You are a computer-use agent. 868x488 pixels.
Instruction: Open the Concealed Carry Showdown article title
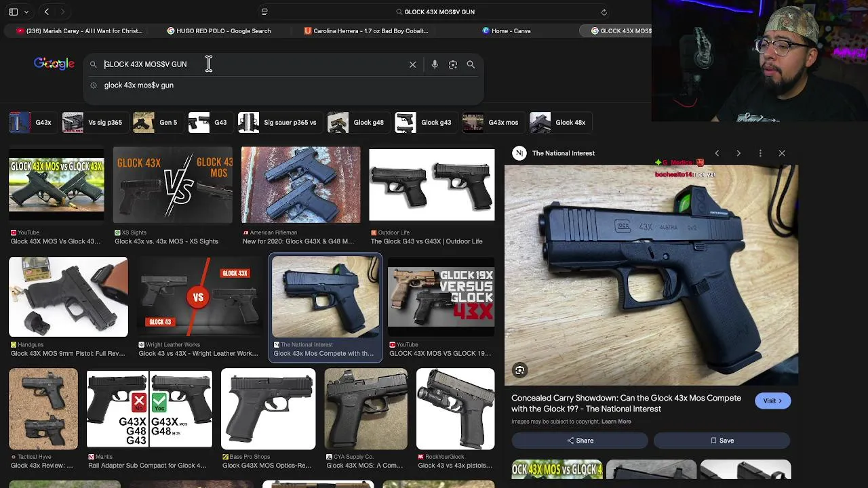[626, 403]
